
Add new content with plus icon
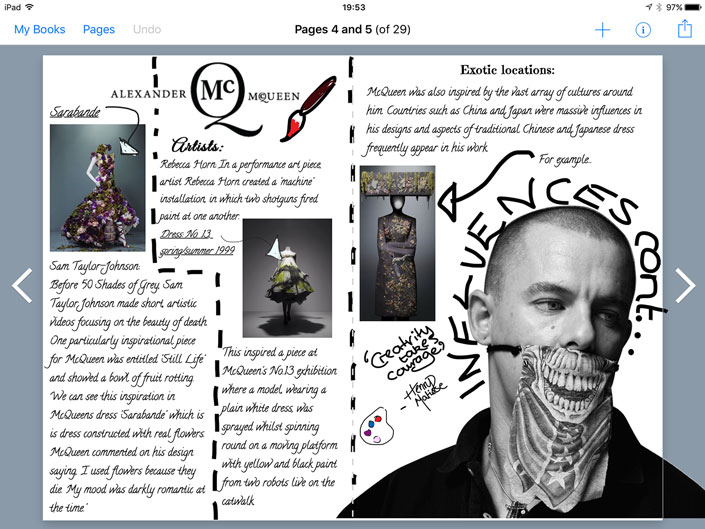(x=602, y=30)
